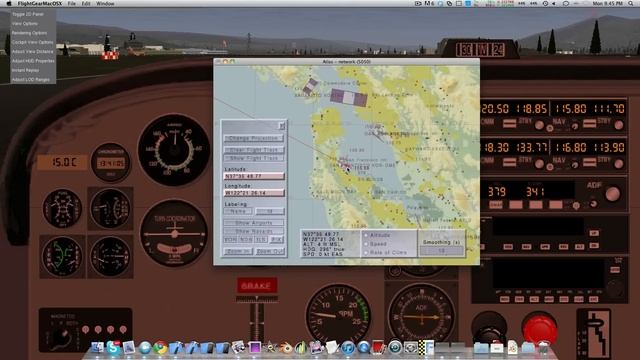Choose Toggle 2D Panel menu entry
Screen dimensions: 640x360
coord(33,14)
